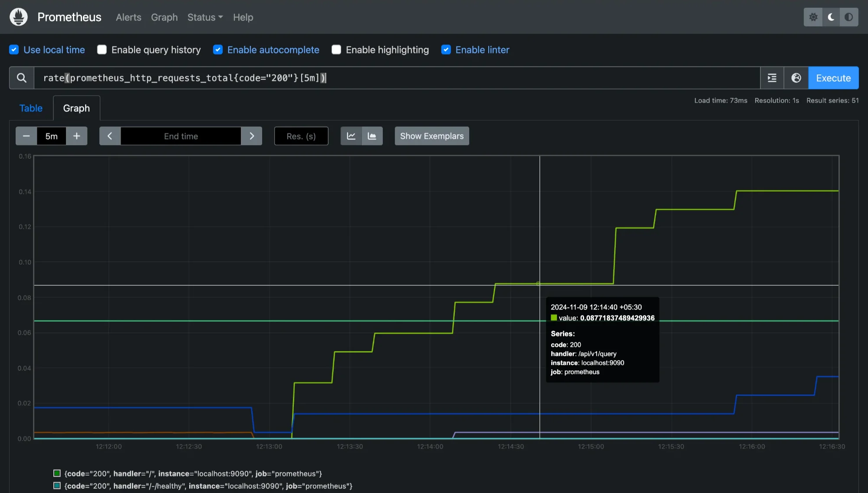Click into the PromQL expression field
Viewport: 868px width, 493px height.
click(x=397, y=78)
